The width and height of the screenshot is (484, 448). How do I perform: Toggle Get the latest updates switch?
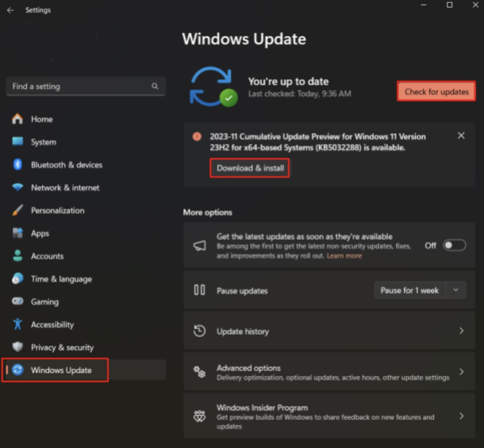point(454,245)
